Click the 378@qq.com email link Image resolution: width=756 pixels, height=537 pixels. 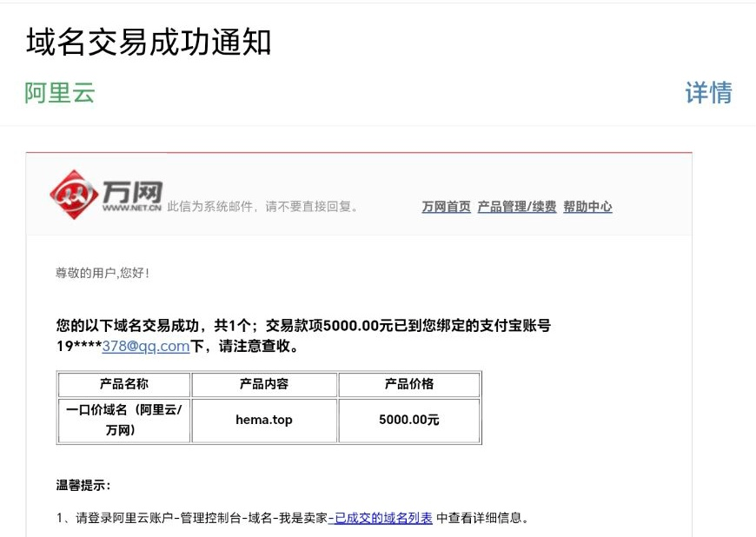coord(146,346)
